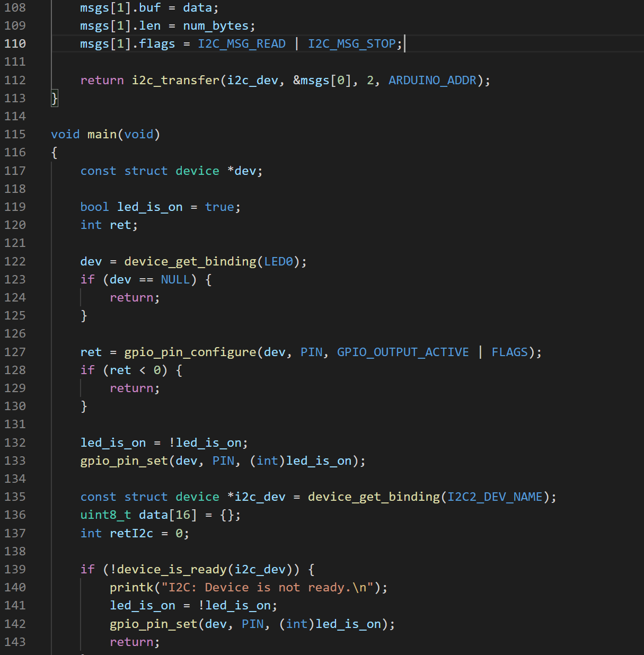Click the retI2c variable declaration
The width and height of the screenshot is (644, 655).
click(x=131, y=533)
